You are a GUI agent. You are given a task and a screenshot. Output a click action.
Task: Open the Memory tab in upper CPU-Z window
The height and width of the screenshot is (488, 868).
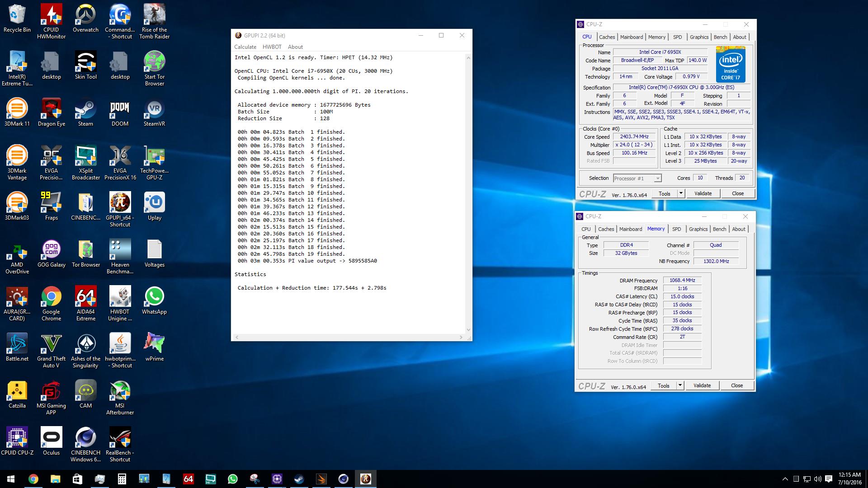tap(657, 37)
